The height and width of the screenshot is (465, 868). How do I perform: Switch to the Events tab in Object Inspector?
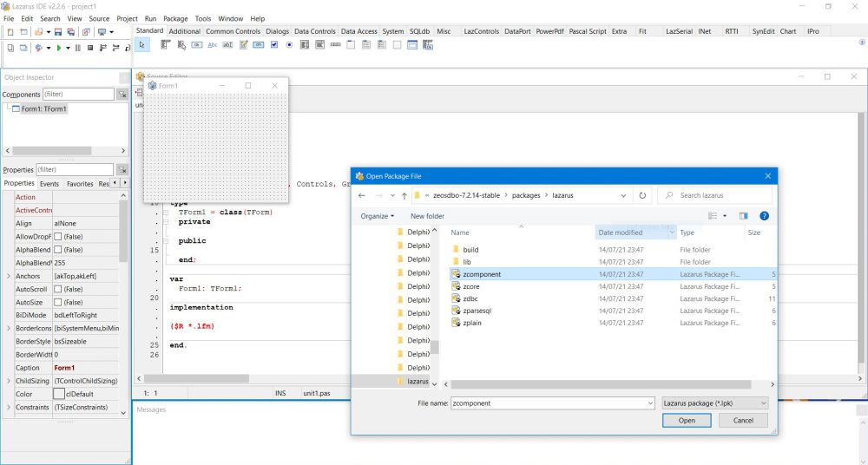pyautogui.click(x=49, y=184)
